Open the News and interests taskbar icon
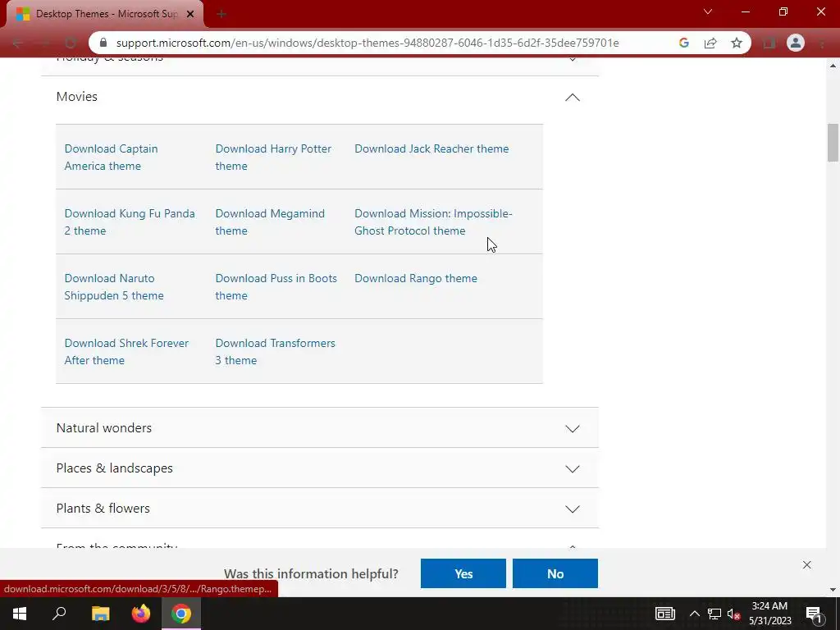This screenshot has width=840, height=630. tap(664, 614)
